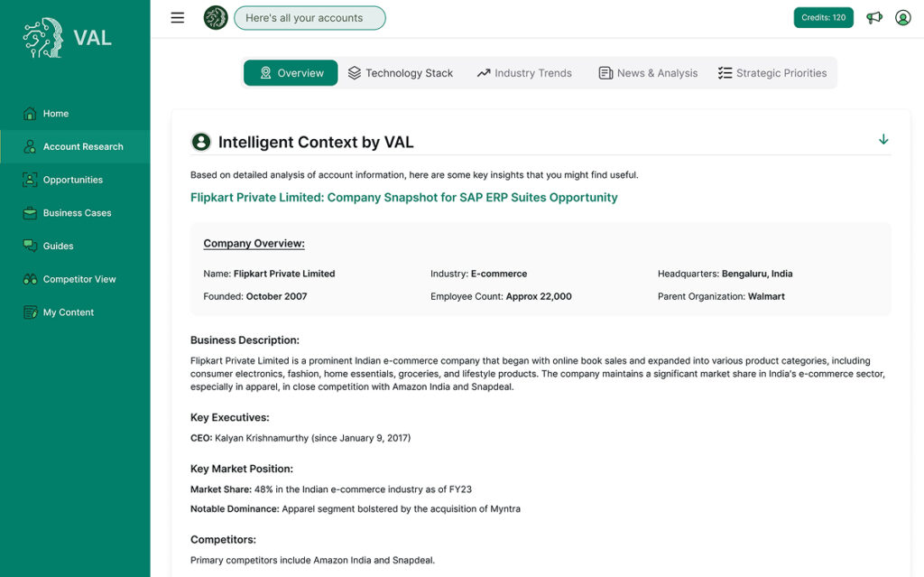Open the user profile icon
Screen dimensions: 924x577
pyautogui.click(x=902, y=18)
